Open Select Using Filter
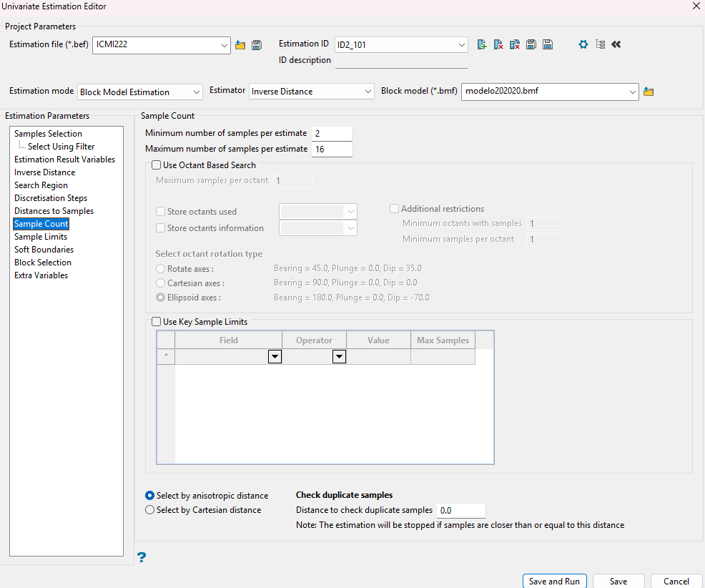705x588 pixels. coord(61,147)
